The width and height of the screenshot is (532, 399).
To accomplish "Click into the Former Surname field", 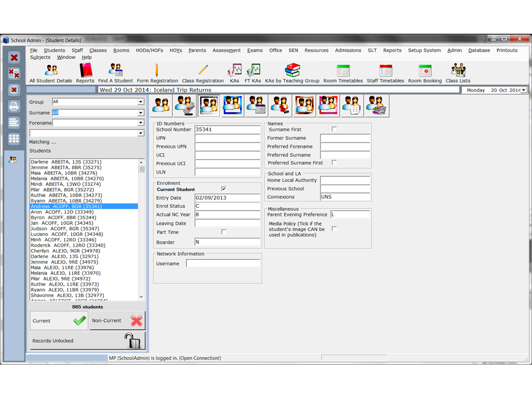I will 345,138.
